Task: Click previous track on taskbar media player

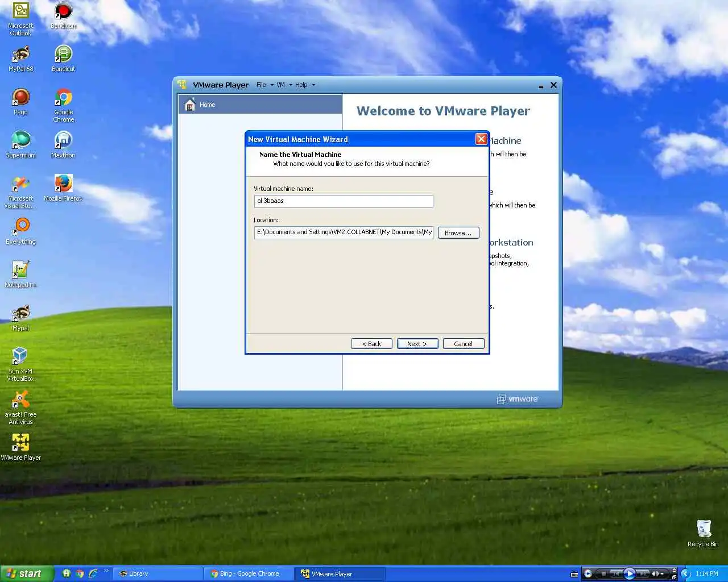Action: coord(616,573)
